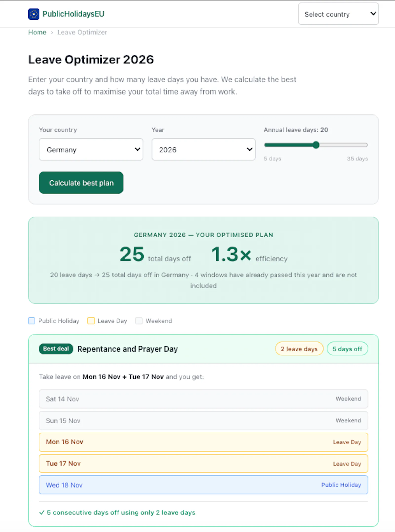This screenshot has height=532, width=395.
Task: Click the green checkmark icon in summary
Action: tap(42, 513)
